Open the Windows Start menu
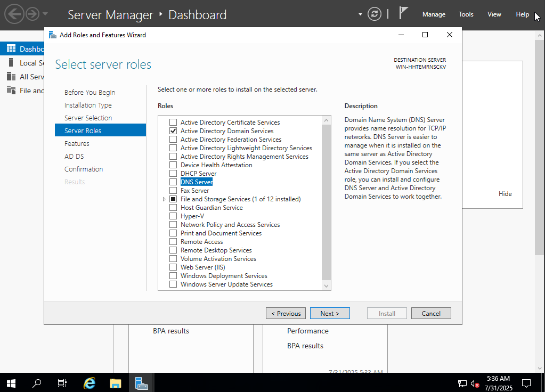545x392 pixels. [11, 382]
